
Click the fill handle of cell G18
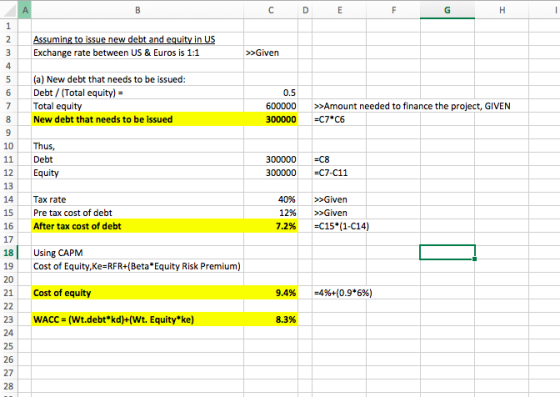(x=475, y=259)
